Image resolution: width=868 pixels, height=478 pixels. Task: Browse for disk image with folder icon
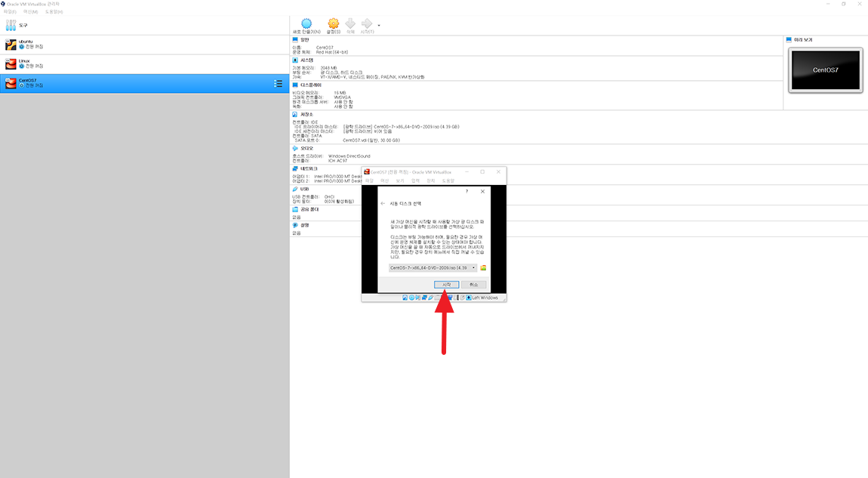pyautogui.click(x=483, y=268)
